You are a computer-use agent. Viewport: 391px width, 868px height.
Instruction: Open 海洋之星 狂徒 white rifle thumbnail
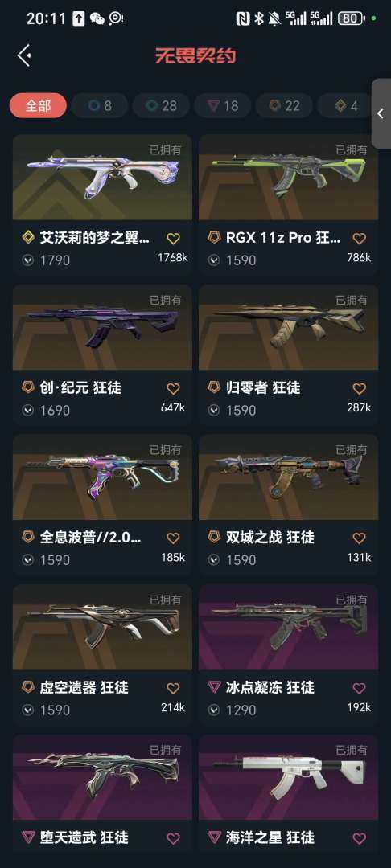(289, 778)
